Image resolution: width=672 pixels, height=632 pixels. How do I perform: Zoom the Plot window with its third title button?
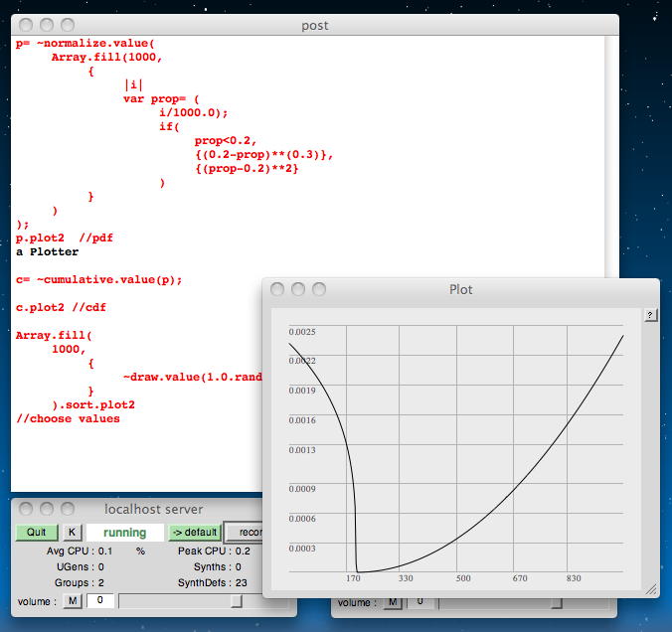319,289
